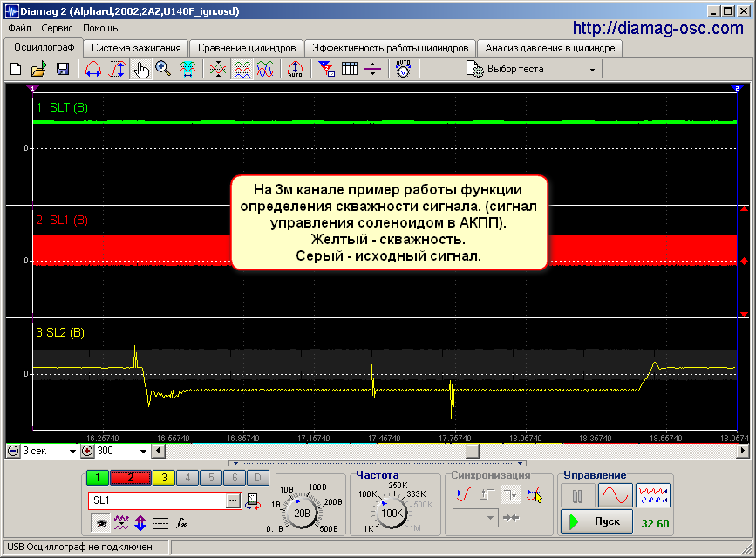Click the 20В voltage range knob
Viewport: 756px width, 558px height.
[x=302, y=513]
